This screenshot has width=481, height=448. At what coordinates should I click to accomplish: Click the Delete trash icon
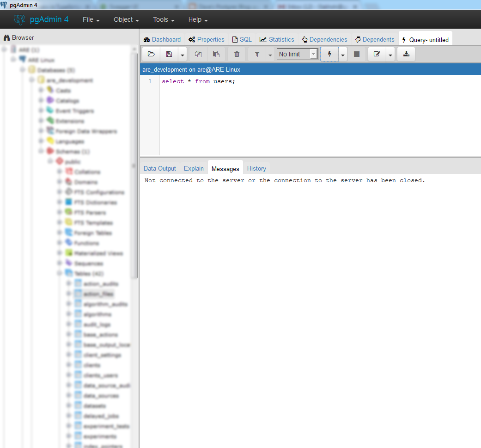point(237,54)
